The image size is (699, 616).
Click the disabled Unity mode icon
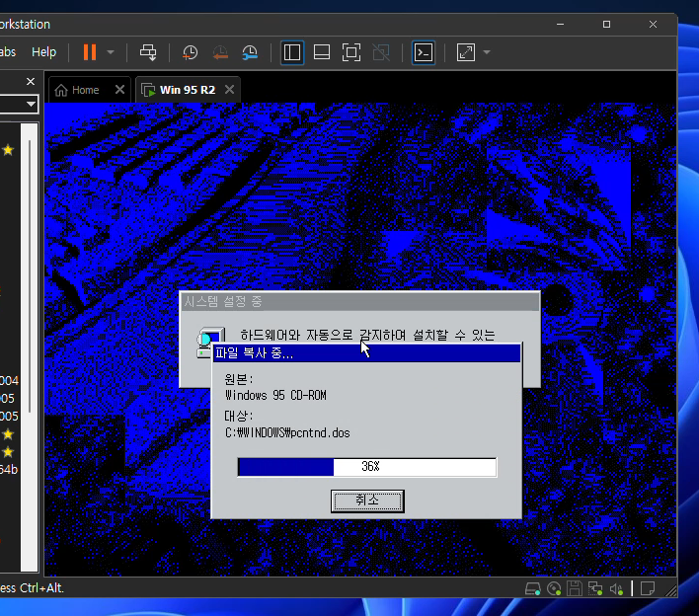[381, 52]
